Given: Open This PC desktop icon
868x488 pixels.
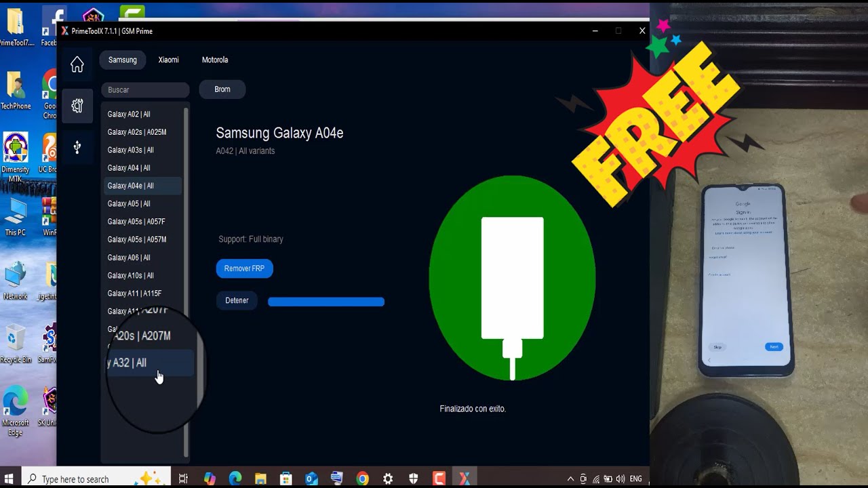Looking at the screenshot, I should pyautogui.click(x=16, y=218).
